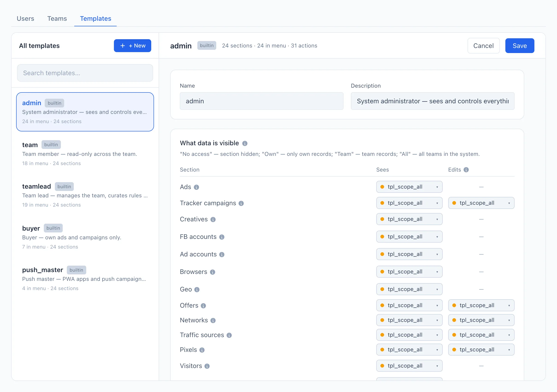
Task: Open the Sees dropdown for Traffic sources
Action: tap(409, 335)
